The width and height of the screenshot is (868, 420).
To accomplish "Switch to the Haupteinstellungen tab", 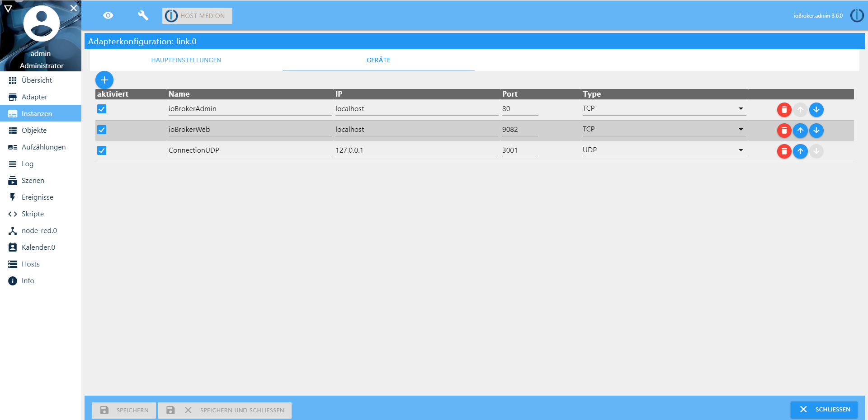I will pyautogui.click(x=186, y=60).
